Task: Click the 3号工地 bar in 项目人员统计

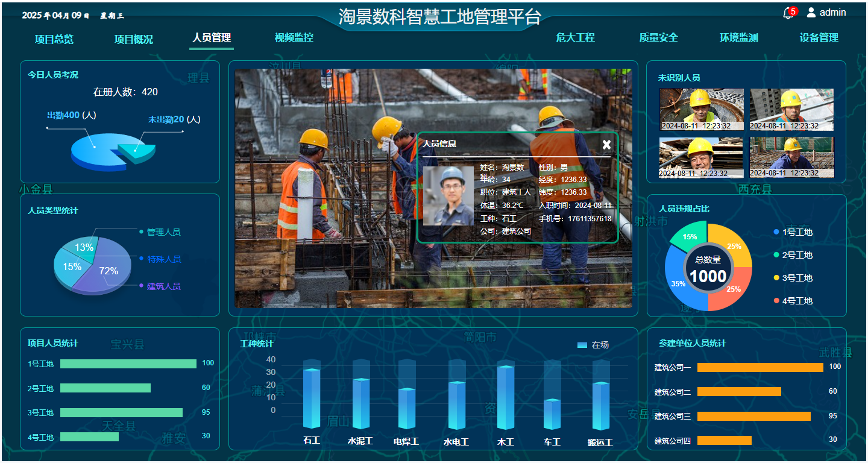Action: tap(121, 412)
